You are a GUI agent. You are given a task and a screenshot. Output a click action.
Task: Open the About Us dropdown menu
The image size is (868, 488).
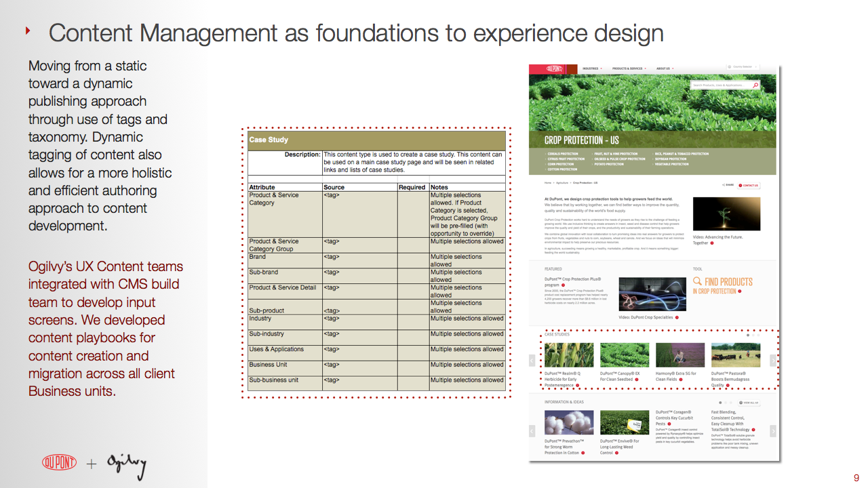664,68
